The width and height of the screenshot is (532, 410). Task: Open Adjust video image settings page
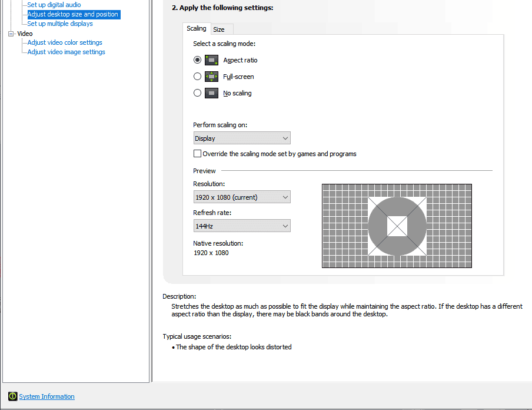[66, 52]
